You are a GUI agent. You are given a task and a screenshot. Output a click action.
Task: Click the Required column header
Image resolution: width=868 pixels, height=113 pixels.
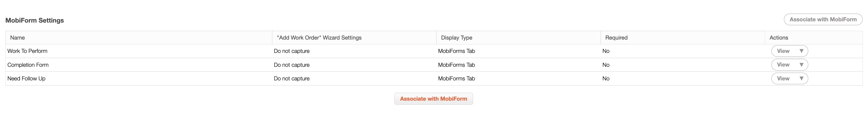(616, 38)
